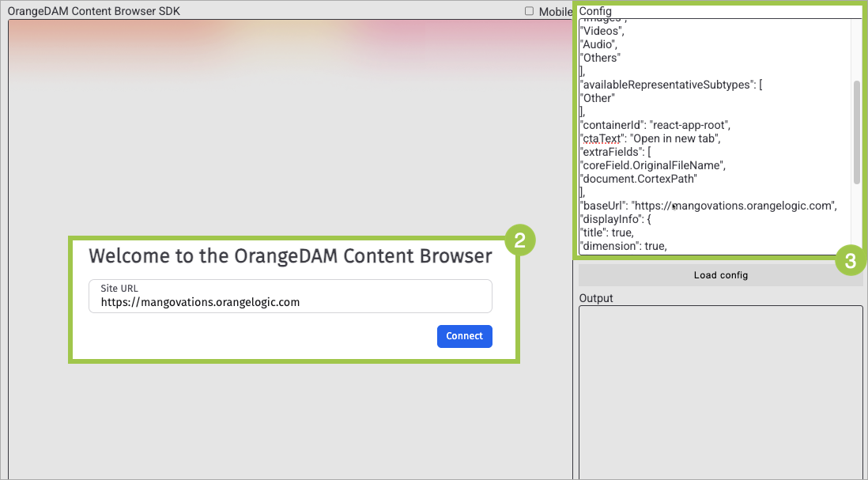Enable the Mobile checkbox
Image resolution: width=868 pixels, height=480 pixels.
pos(529,11)
